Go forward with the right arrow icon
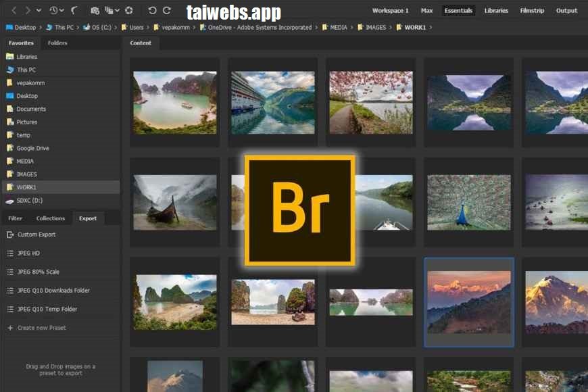Viewport: 588px width, 392px height. click(28, 11)
